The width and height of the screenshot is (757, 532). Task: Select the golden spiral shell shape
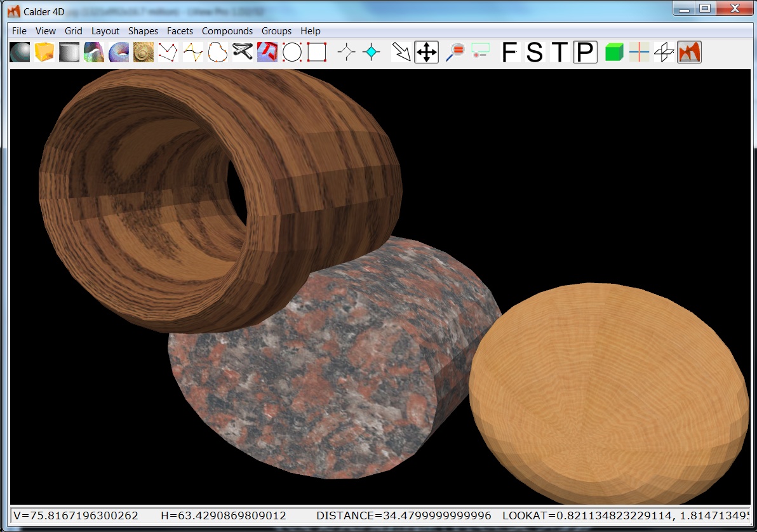[x=144, y=52]
